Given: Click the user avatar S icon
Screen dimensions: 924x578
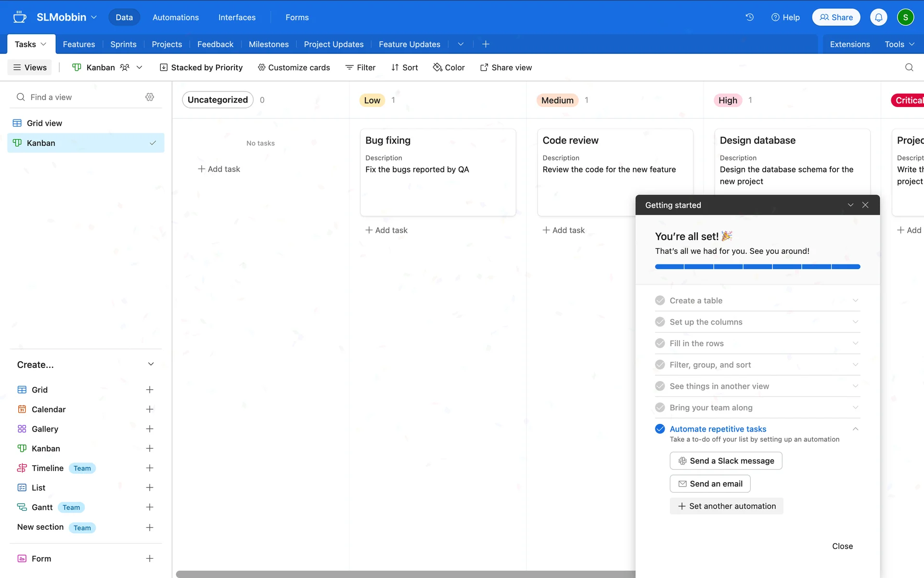Looking at the screenshot, I should [x=905, y=17].
